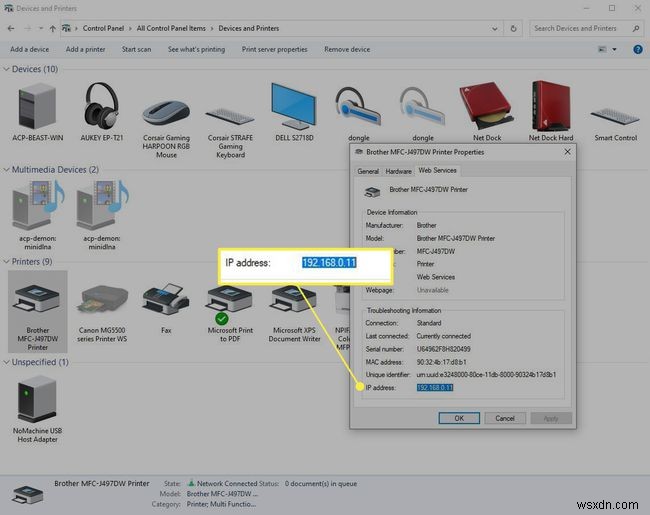650x515 pixels.
Task: Click the MAC address value 90:32:4b:17:d8:b1
Action: 441,362
